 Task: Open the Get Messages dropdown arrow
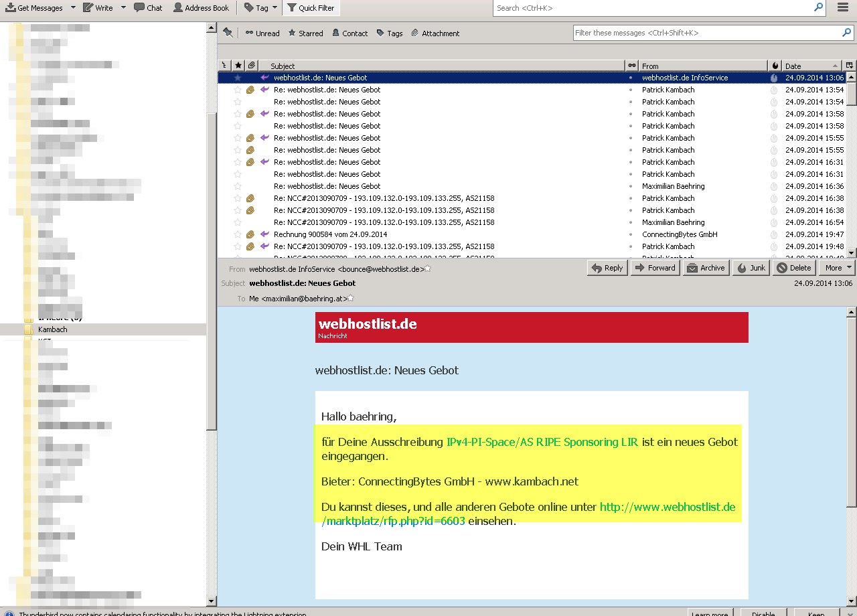pos(73,8)
